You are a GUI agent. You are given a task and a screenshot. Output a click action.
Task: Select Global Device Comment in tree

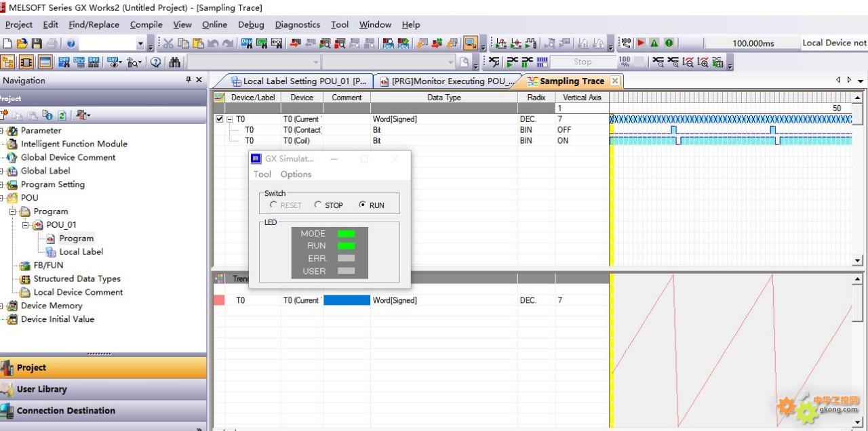point(68,157)
